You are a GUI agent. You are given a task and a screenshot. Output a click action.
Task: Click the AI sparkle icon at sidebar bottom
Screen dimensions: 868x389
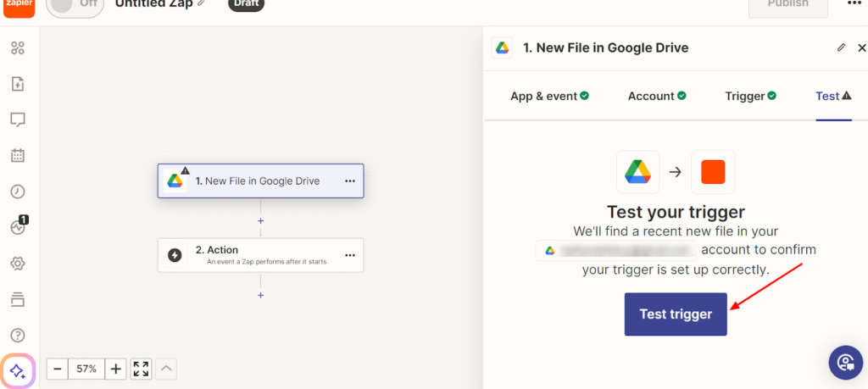click(x=18, y=370)
